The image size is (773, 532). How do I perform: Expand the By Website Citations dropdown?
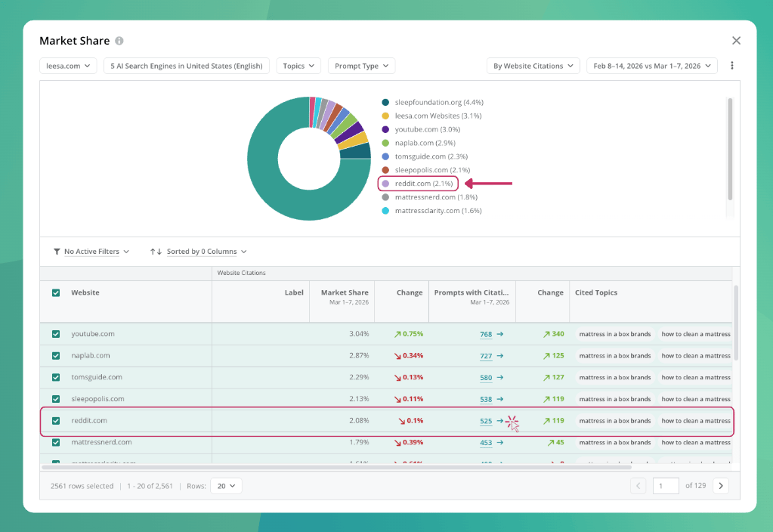(533, 66)
